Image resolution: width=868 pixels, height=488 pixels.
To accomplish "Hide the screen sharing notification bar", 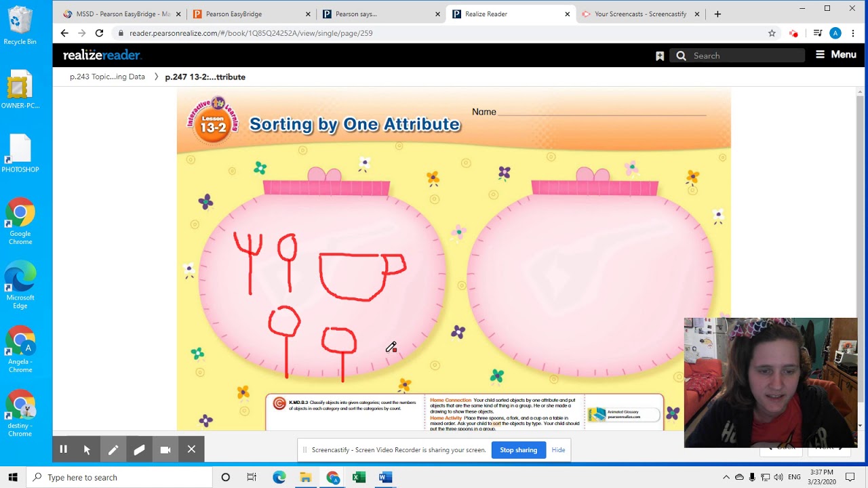I will point(558,450).
